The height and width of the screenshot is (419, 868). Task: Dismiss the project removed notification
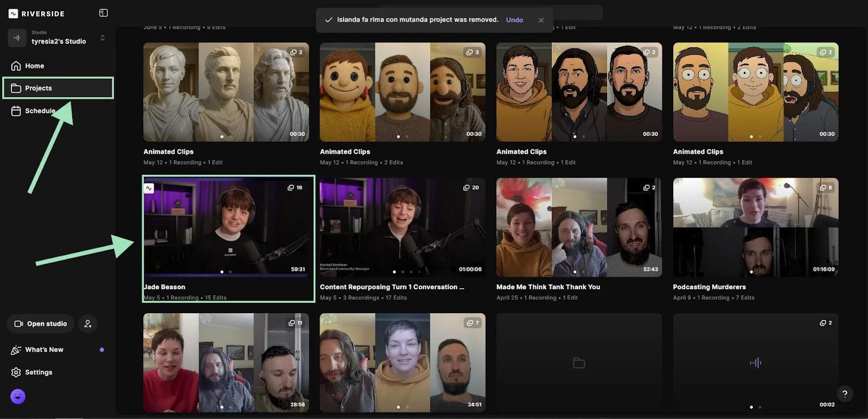point(541,20)
